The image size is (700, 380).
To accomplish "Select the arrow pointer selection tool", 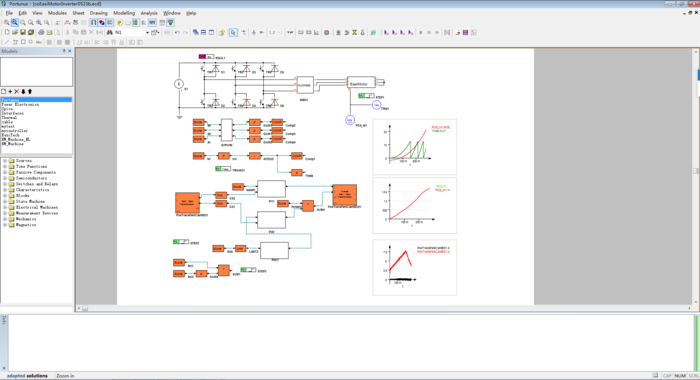I will click(x=233, y=33).
